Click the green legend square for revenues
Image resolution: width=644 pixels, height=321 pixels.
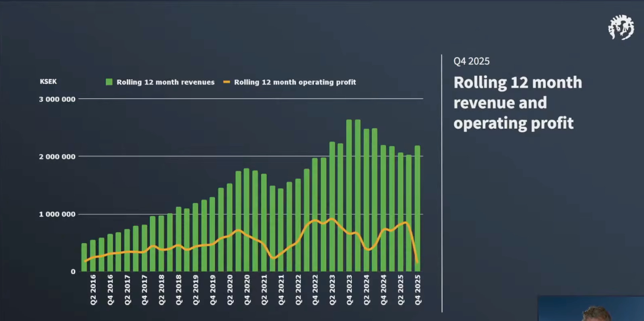coord(109,82)
